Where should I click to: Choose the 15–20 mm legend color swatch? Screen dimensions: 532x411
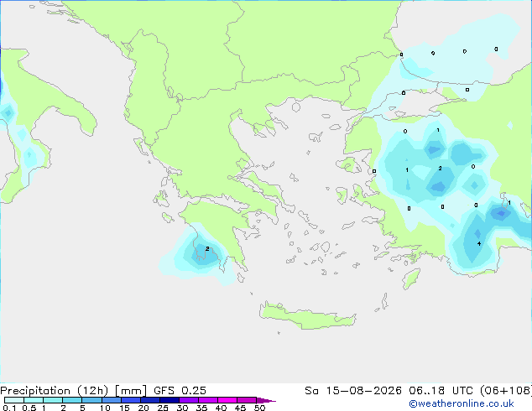[130, 400]
